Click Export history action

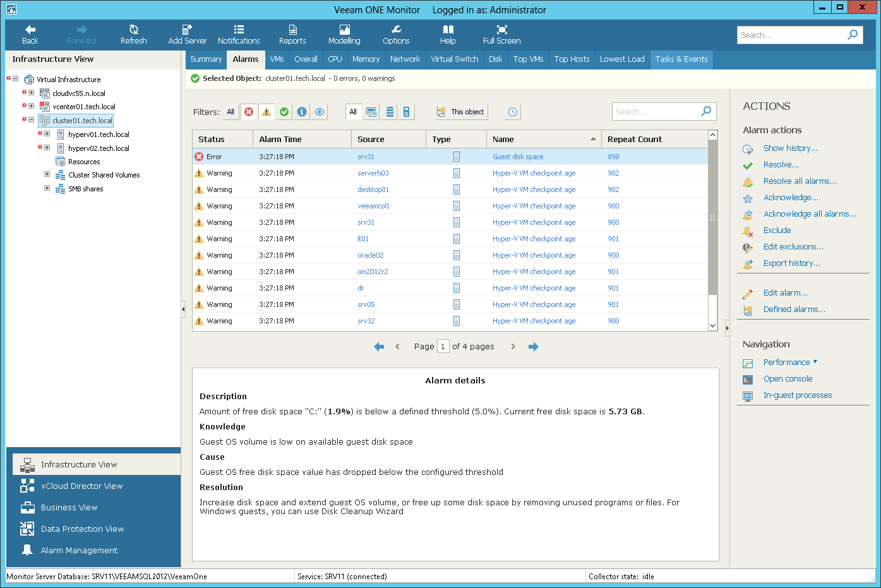point(791,263)
